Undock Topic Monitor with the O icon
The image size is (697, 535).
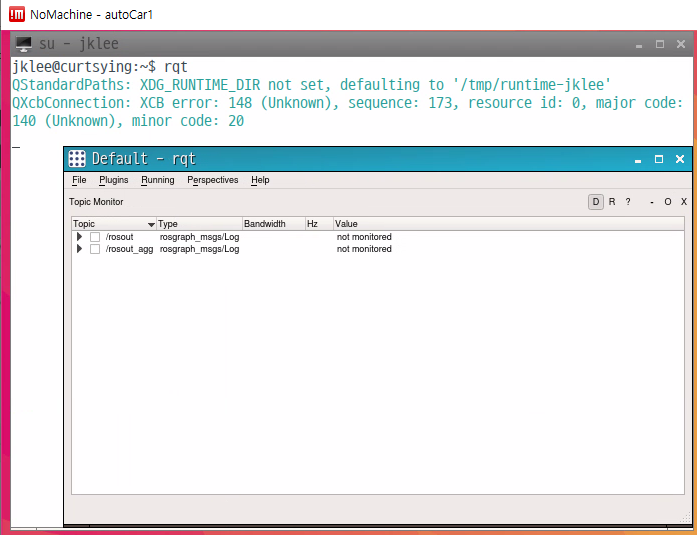point(667,202)
